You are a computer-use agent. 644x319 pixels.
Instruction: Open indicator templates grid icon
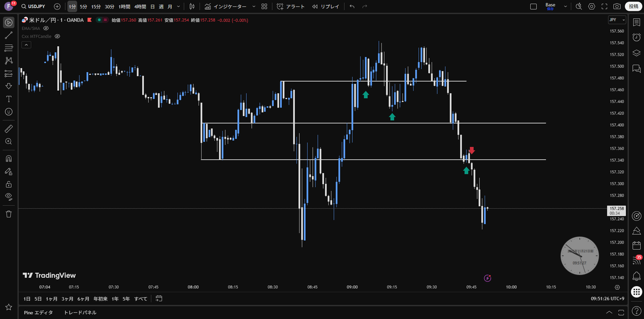264,6
